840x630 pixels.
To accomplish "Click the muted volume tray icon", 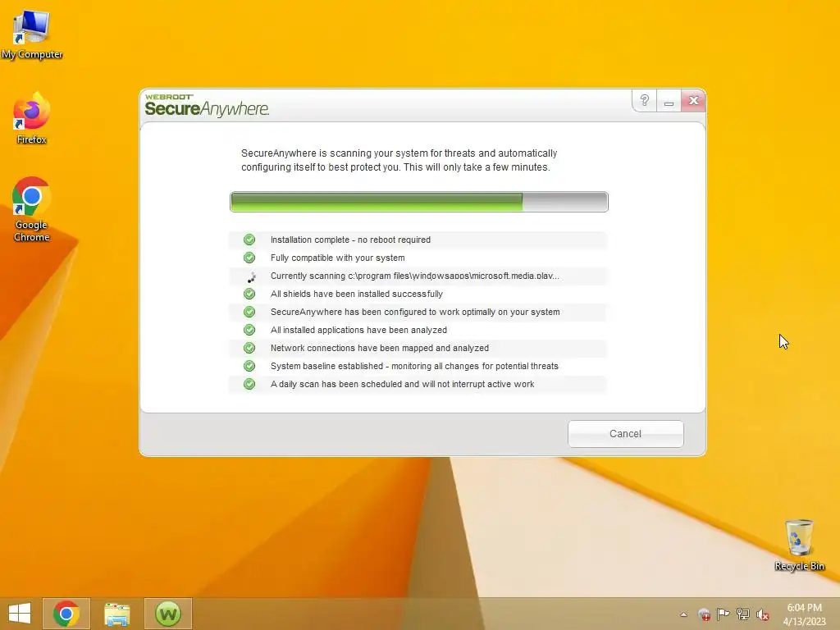I will pos(762,614).
